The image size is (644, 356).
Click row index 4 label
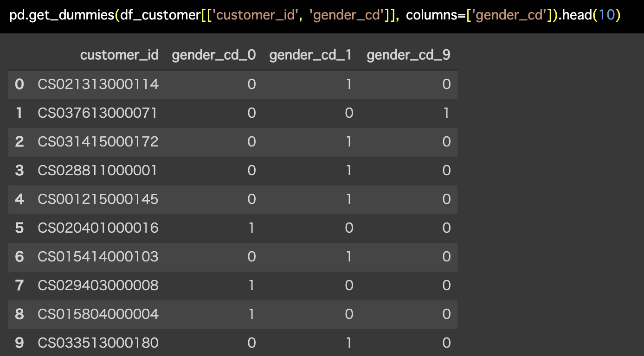19,199
